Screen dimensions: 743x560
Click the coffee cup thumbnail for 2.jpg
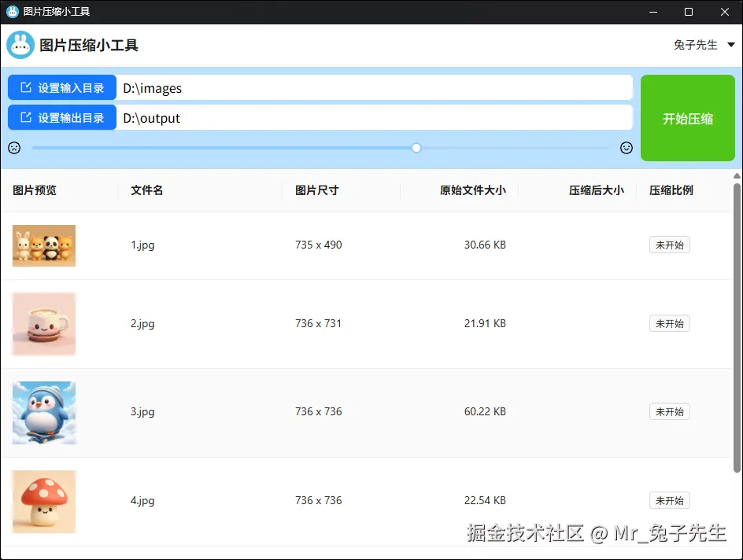44,323
